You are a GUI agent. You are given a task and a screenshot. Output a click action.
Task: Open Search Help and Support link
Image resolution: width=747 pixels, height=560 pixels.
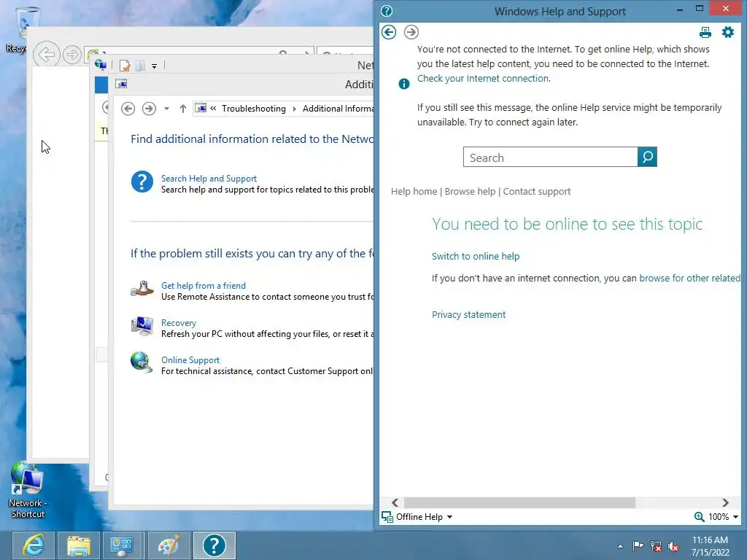pyautogui.click(x=209, y=179)
